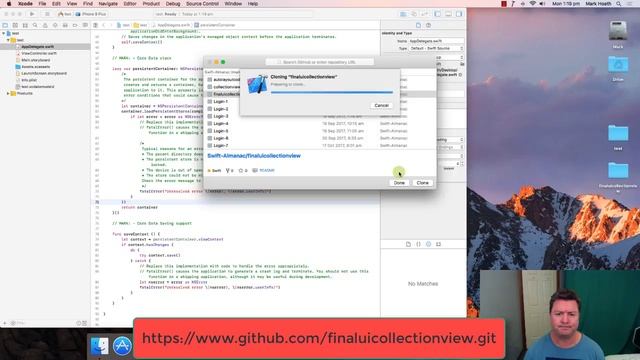Viewport: 640px width, 360px height.
Task: Show File Template library icon
Action: 408,244
